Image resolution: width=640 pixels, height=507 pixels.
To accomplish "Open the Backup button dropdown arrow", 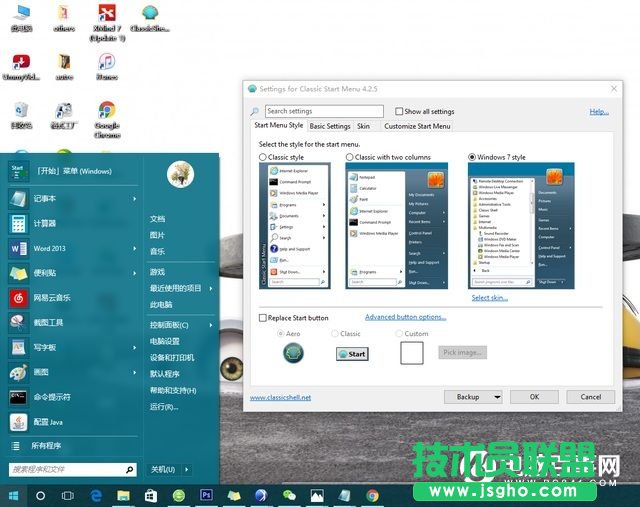I will pyautogui.click(x=497, y=397).
